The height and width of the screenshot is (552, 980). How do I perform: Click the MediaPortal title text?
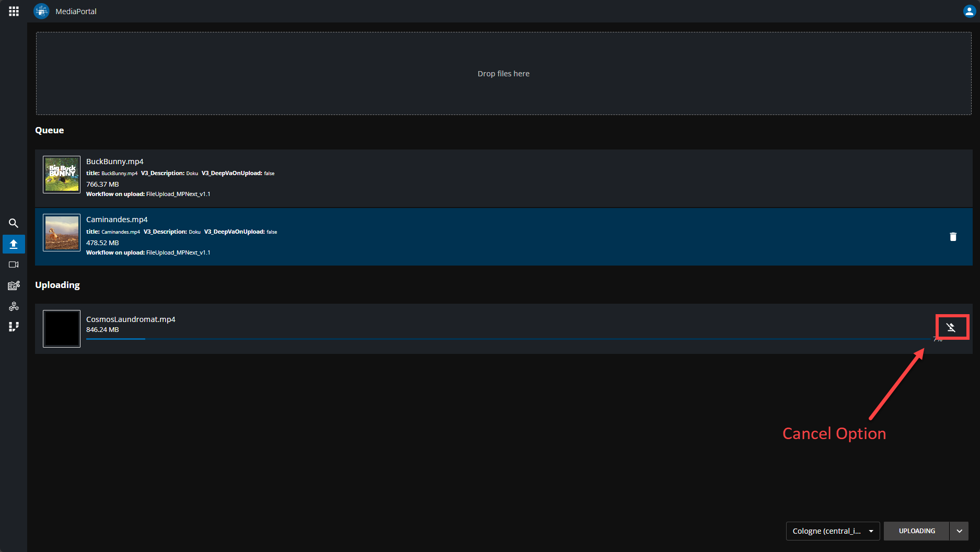(x=76, y=11)
